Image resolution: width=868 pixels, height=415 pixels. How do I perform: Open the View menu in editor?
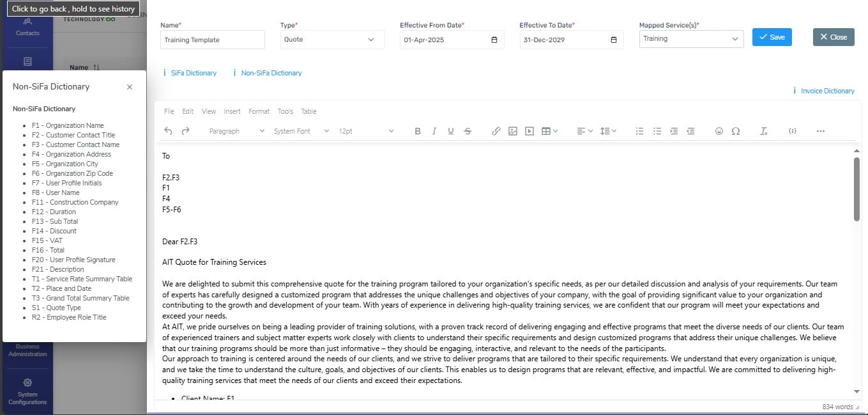pos(209,111)
